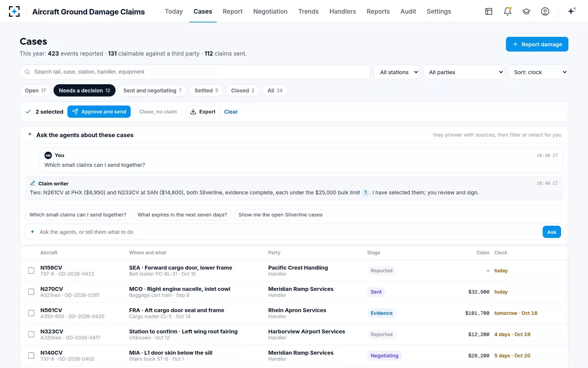
Task: Tick the checkbox for N270CV
Action: click(31, 292)
